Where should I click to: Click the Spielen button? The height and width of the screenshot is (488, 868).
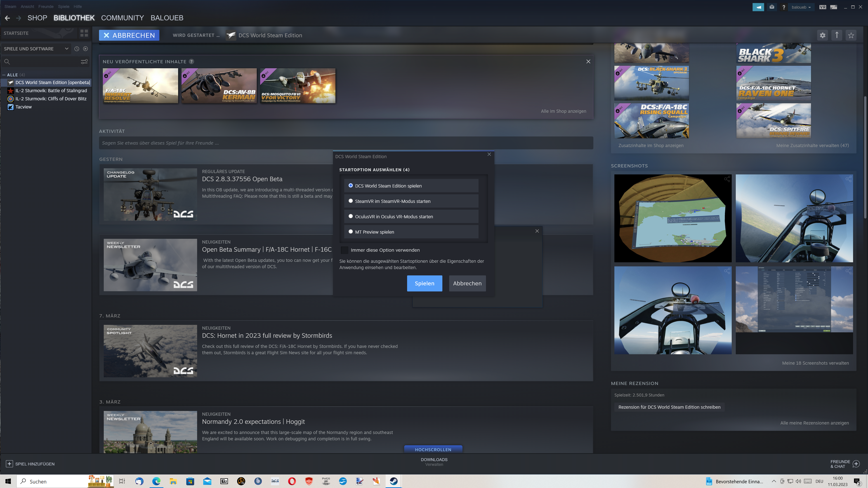425,283
